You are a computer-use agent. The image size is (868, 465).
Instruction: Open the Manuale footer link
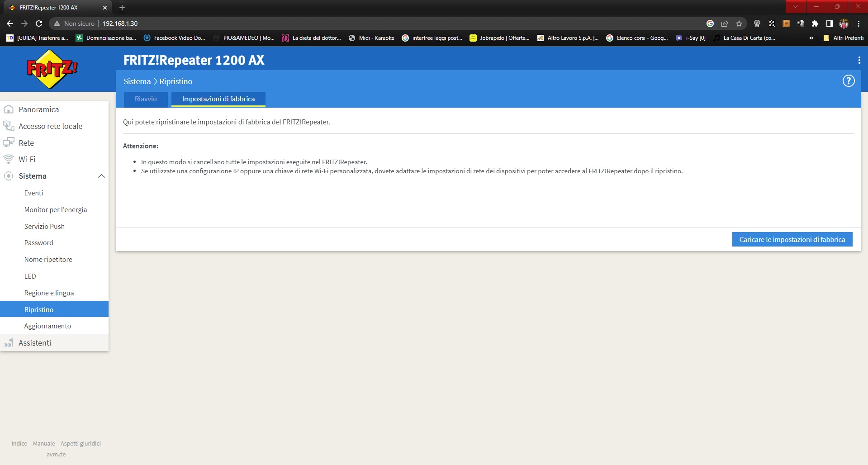[x=44, y=443]
